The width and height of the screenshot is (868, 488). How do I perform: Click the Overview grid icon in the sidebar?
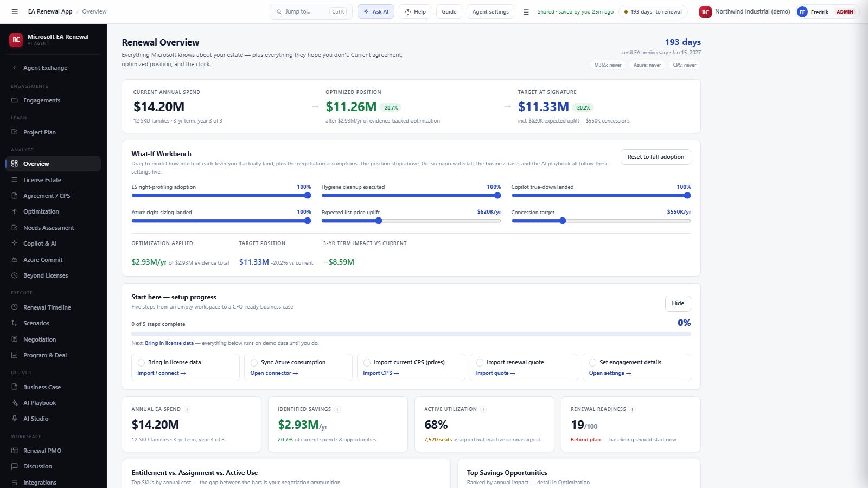coord(15,164)
